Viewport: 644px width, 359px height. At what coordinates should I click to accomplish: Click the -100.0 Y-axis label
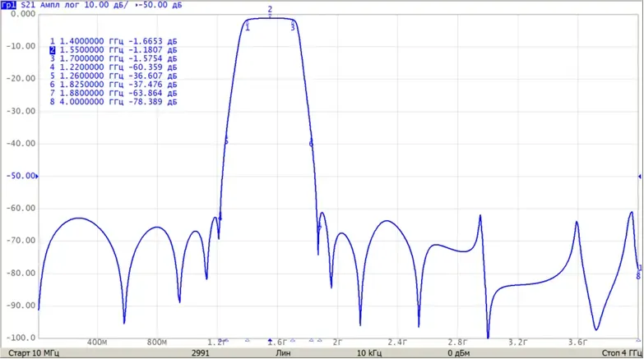point(21,338)
